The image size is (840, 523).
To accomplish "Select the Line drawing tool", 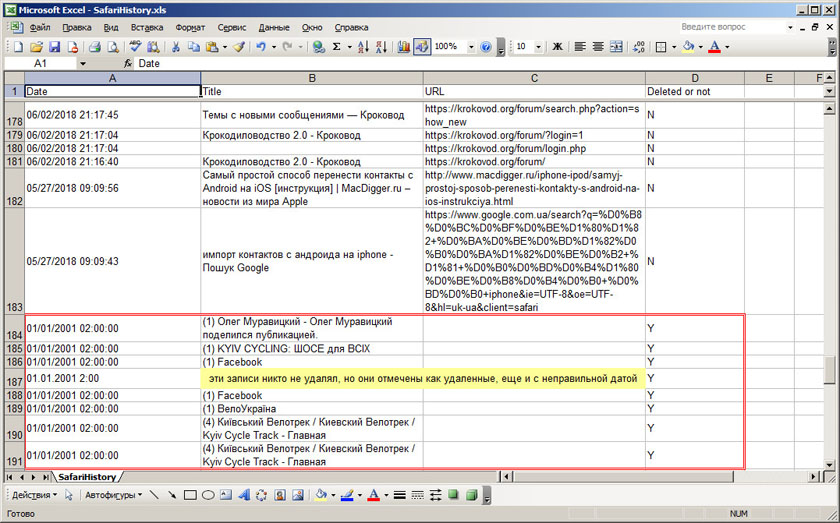I will [x=154, y=495].
